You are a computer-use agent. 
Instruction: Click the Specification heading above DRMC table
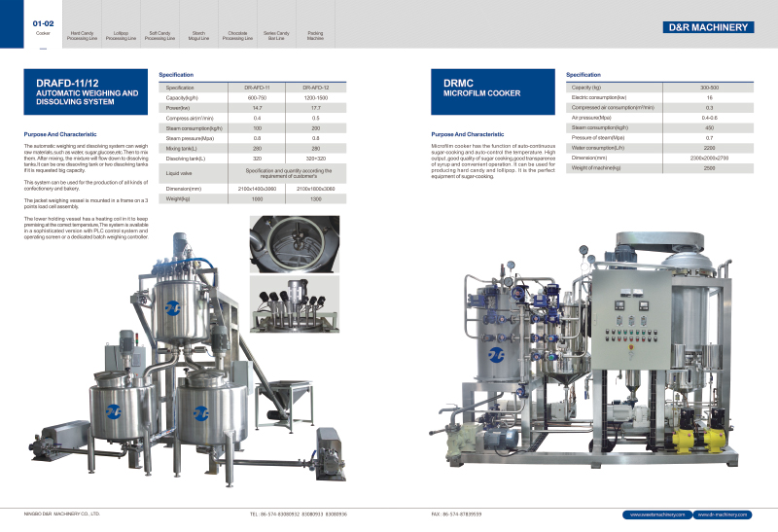(x=583, y=75)
